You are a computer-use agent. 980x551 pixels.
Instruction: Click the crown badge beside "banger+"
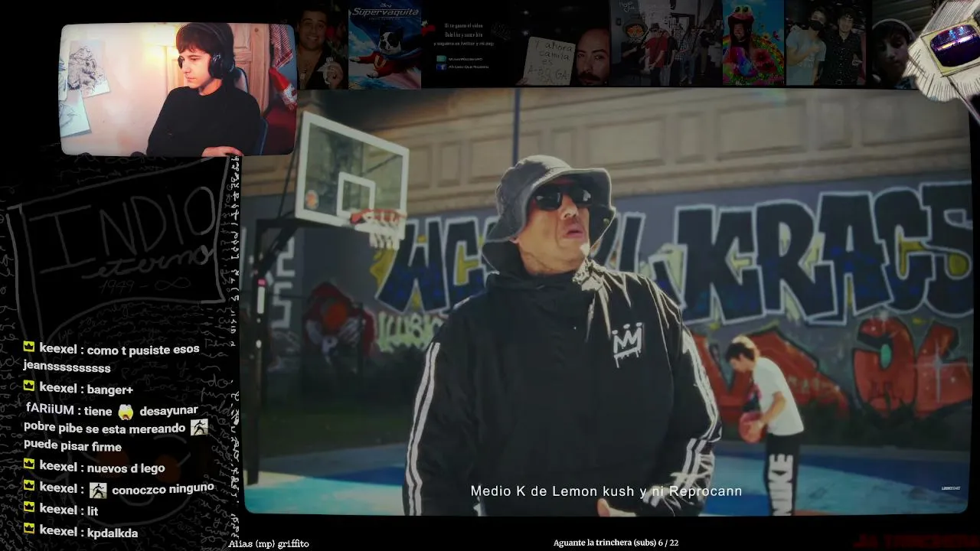[29, 386]
